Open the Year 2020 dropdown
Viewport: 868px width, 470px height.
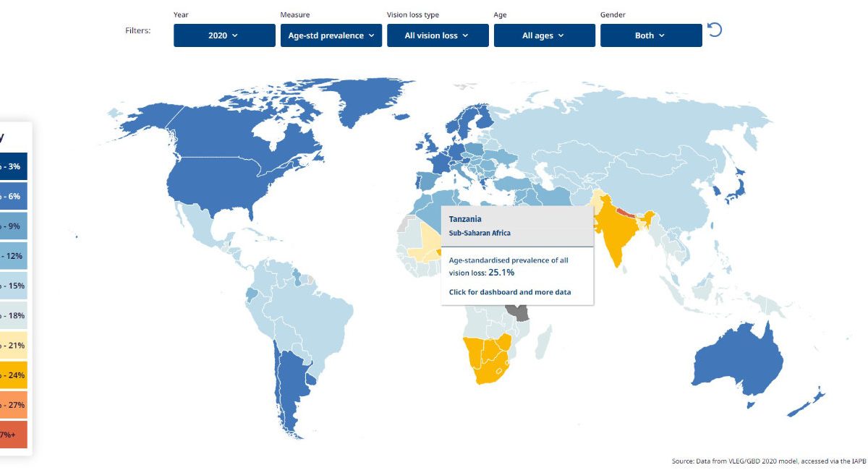pos(224,35)
